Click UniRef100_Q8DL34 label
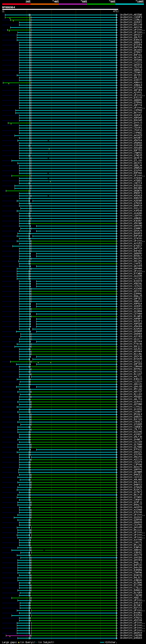Image resolution: width=146 pixels, height=644 pixels. 131,165
